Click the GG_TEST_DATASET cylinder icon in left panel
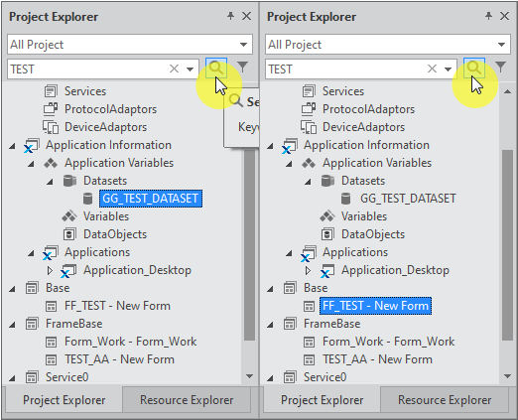The height and width of the screenshot is (420, 518). click(87, 199)
